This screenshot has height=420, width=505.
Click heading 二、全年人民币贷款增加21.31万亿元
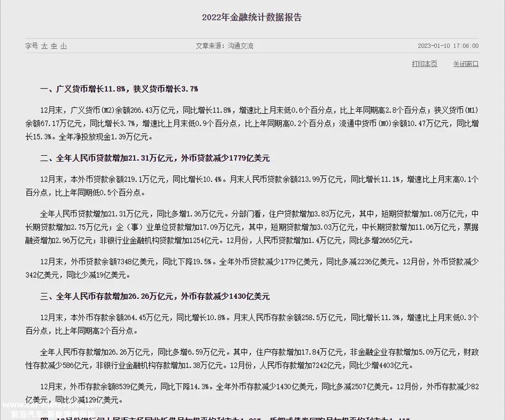click(107, 158)
